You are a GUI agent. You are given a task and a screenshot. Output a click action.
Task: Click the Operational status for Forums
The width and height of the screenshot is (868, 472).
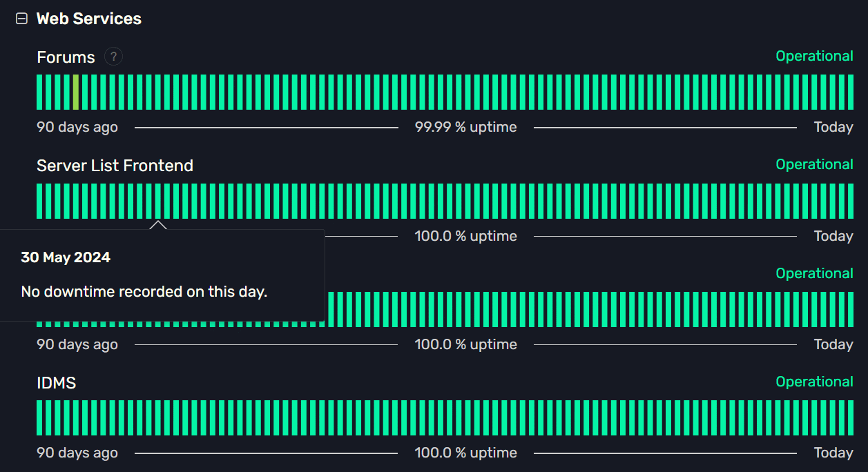[x=815, y=56]
